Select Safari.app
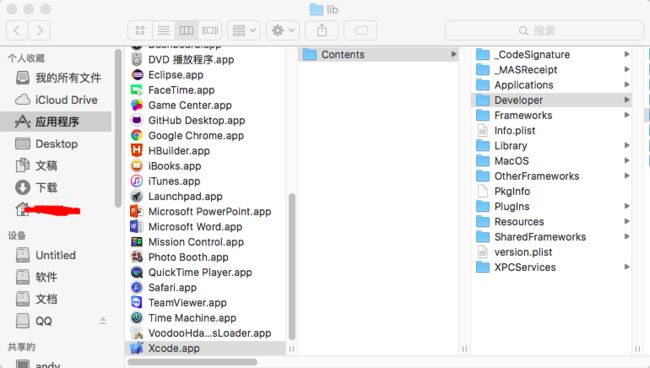This screenshot has height=368, width=650. (x=205, y=288)
